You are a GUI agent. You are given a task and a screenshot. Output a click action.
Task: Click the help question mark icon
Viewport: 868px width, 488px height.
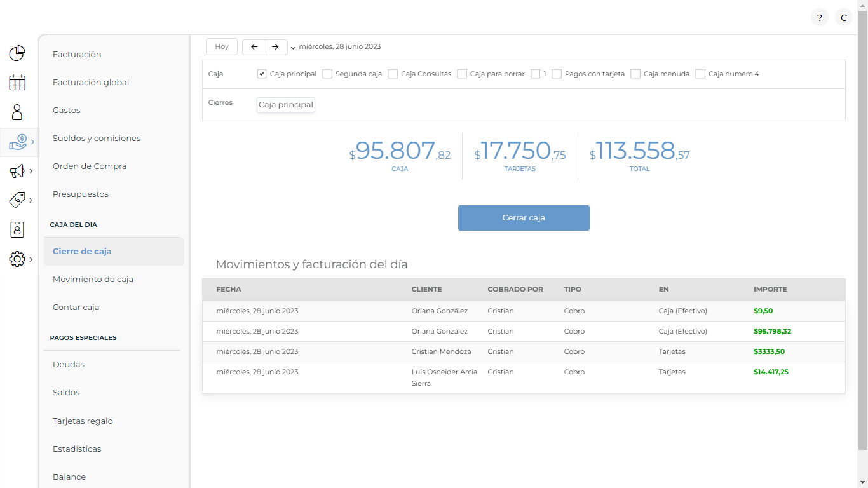pos(820,18)
